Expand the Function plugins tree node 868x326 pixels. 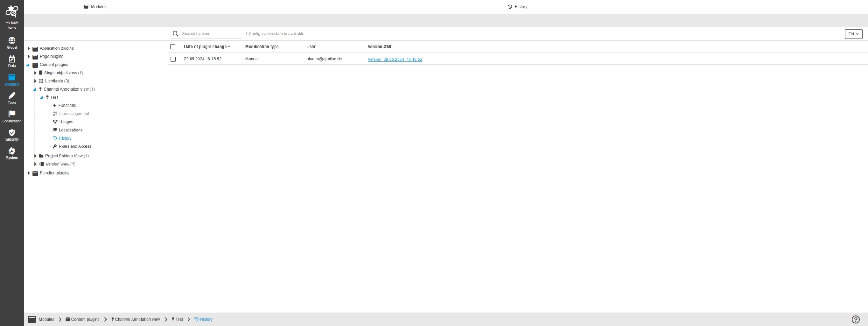29,173
